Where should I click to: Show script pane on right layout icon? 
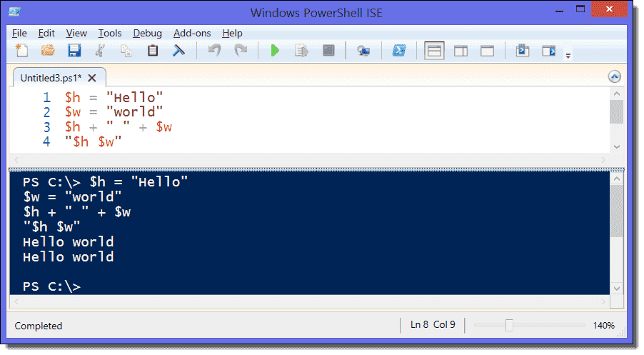coord(461,51)
